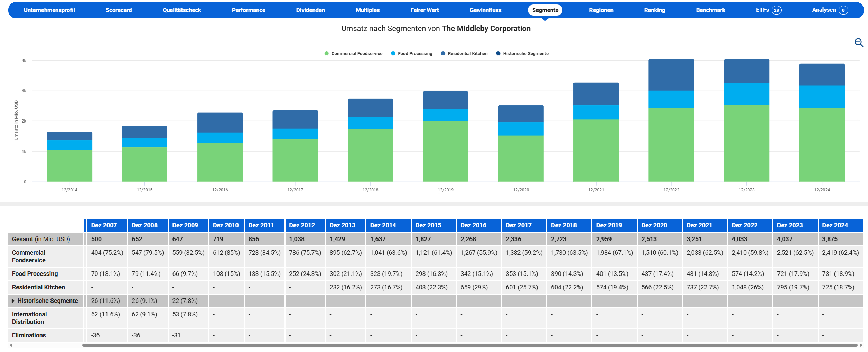Viewport: 868px width, 352px height.
Task: Click the right scroll arrow below the table
Action: point(861,345)
